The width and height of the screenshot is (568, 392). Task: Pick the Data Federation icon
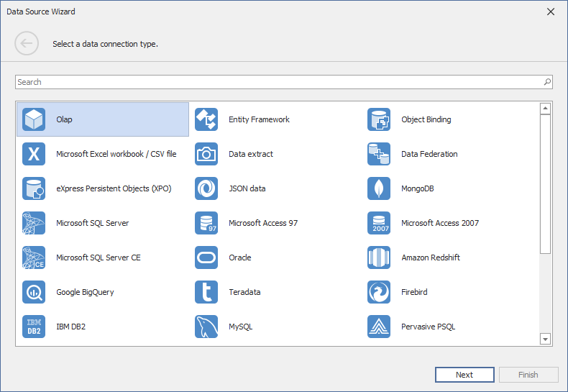[x=378, y=154]
